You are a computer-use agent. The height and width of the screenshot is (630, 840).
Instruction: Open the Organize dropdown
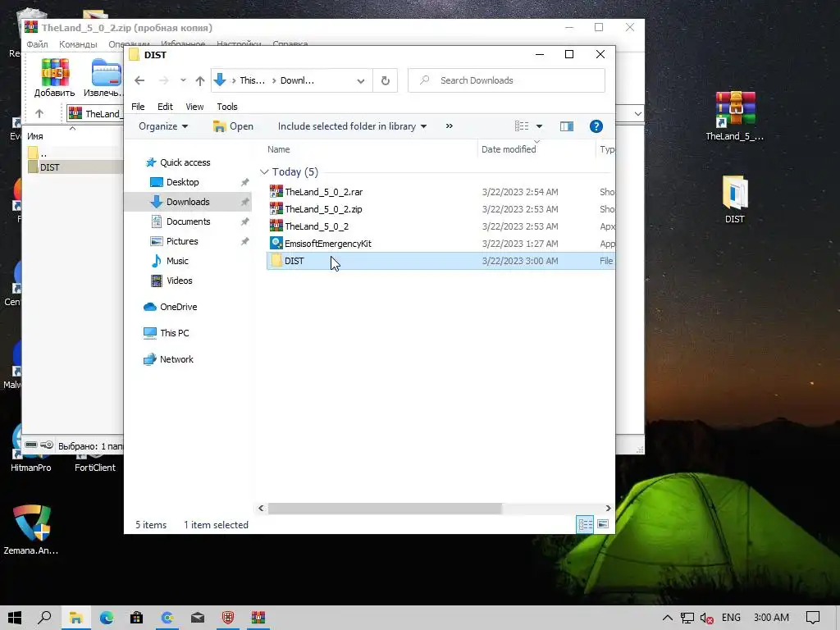click(x=163, y=126)
